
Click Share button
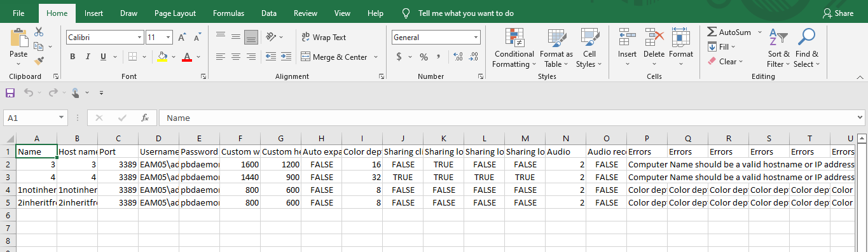(838, 13)
